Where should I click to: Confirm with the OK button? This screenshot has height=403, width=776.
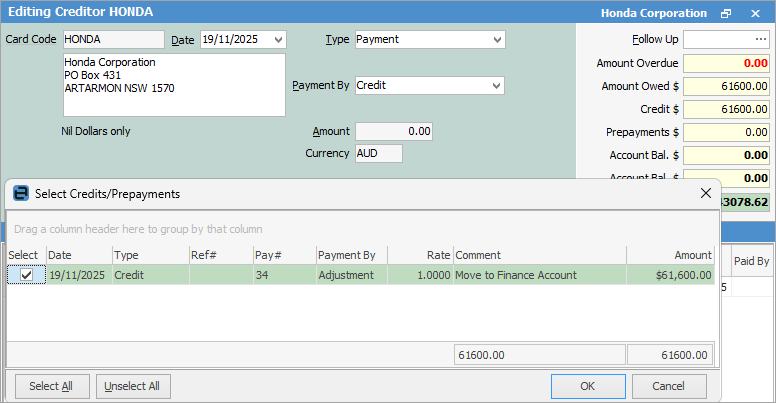pos(588,386)
